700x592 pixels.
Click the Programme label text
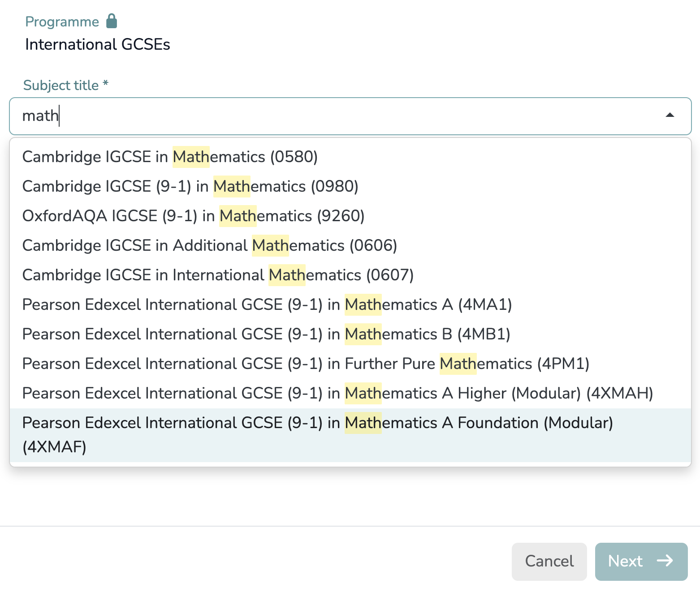62,21
